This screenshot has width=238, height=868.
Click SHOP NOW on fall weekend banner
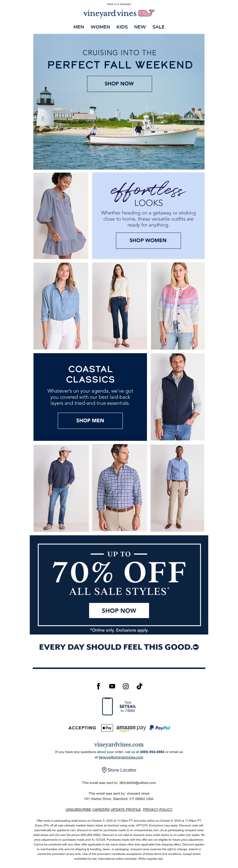[119, 83]
